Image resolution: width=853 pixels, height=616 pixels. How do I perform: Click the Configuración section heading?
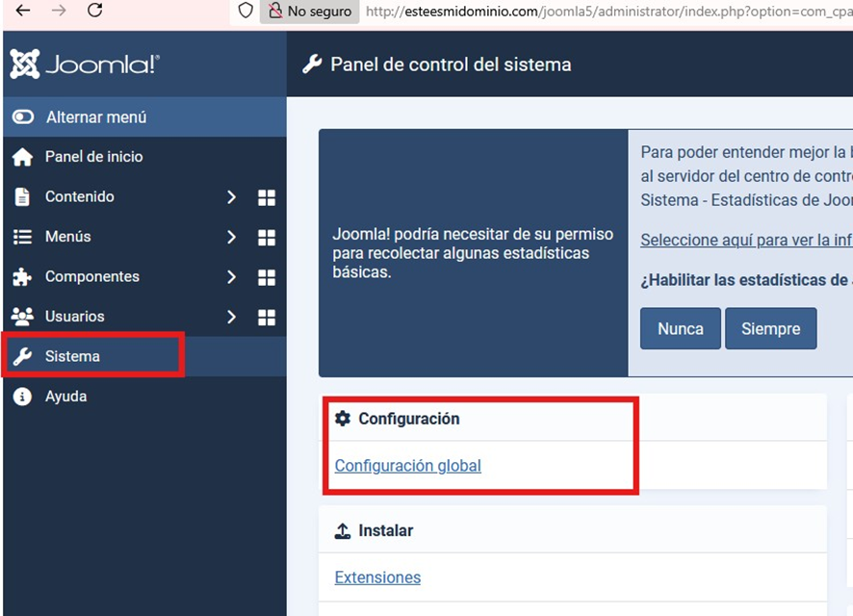[x=409, y=419]
